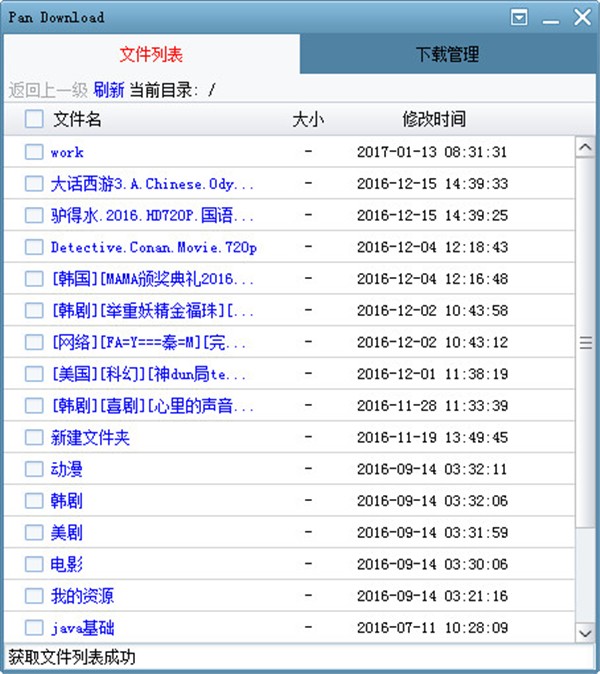Screen dimensions: 600x674
Task: Tick the checkbox for [韩国][MAMA颁奖典礼2016...
Action: [x=34, y=279]
